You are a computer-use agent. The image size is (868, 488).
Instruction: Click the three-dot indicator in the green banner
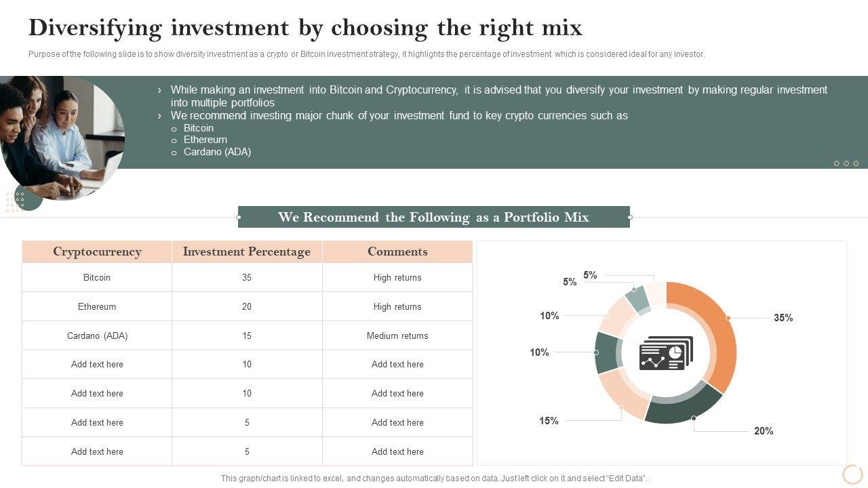(x=846, y=163)
